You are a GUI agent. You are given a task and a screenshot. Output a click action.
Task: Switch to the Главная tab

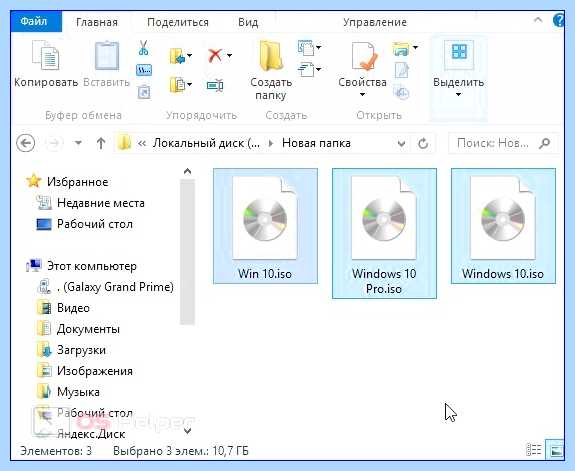(x=97, y=22)
